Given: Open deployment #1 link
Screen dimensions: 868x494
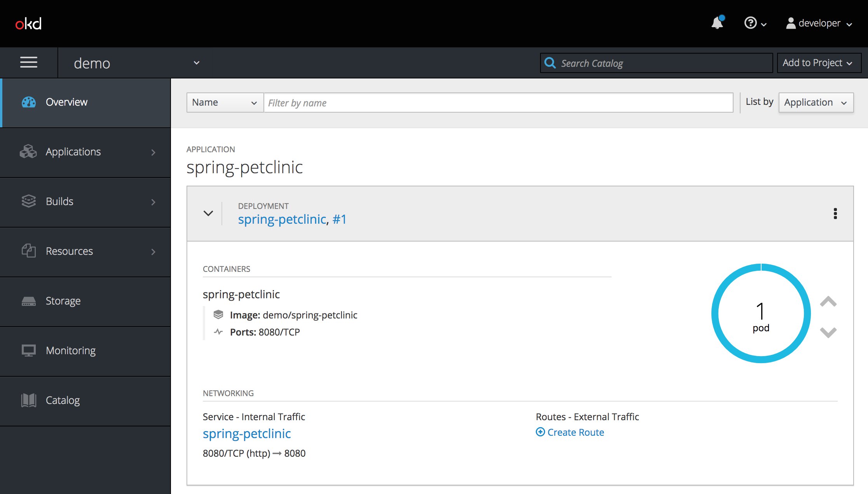Looking at the screenshot, I should pos(339,219).
